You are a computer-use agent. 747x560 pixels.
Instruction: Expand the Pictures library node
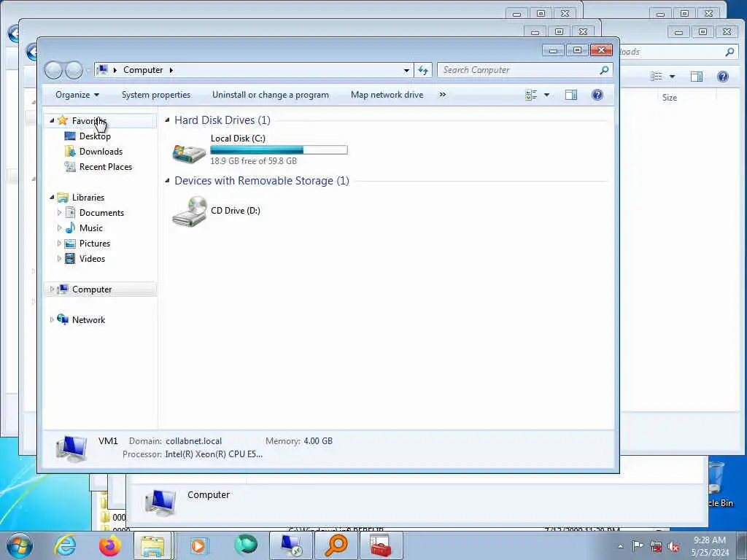click(x=59, y=244)
